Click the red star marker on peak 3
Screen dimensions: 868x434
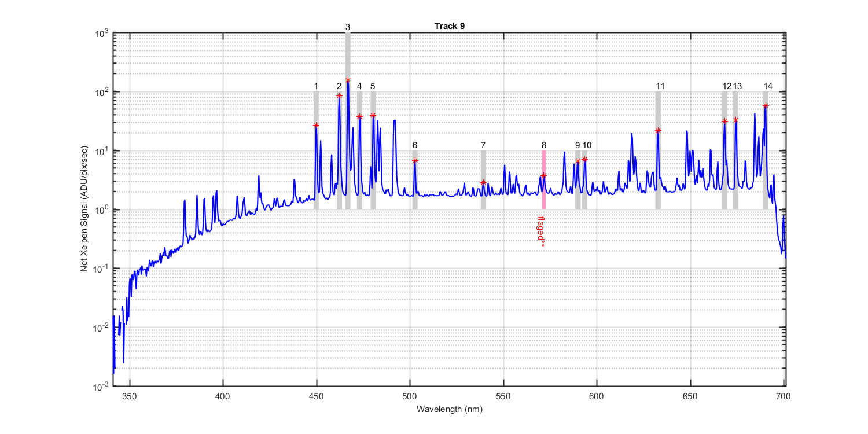point(348,80)
